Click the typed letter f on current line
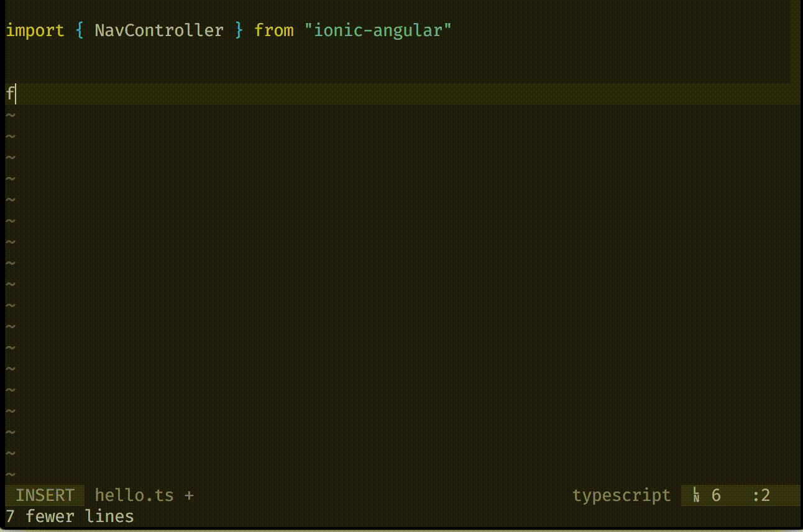The image size is (803, 532). [x=10, y=94]
